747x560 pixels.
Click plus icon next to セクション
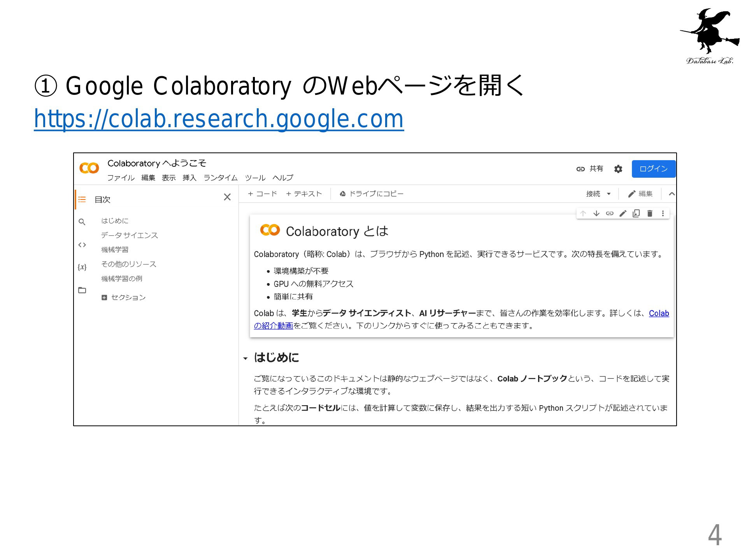[x=104, y=297]
